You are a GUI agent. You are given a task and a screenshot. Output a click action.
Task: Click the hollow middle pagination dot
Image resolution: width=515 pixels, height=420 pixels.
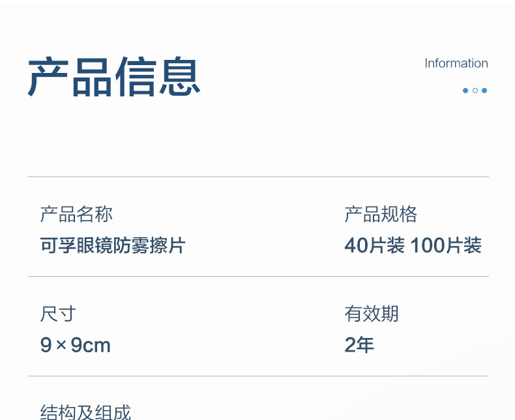(x=475, y=91)
